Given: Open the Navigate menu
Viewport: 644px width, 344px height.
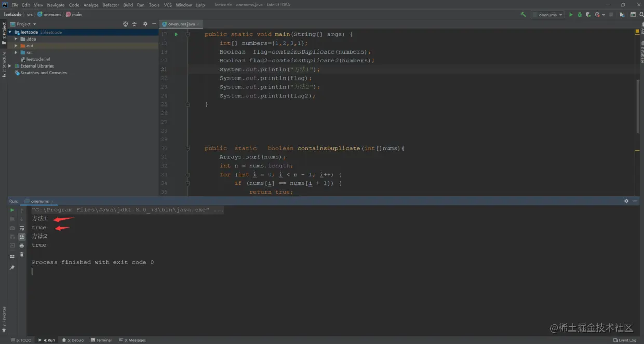Looking at the screenshot, I should (56, 5).
